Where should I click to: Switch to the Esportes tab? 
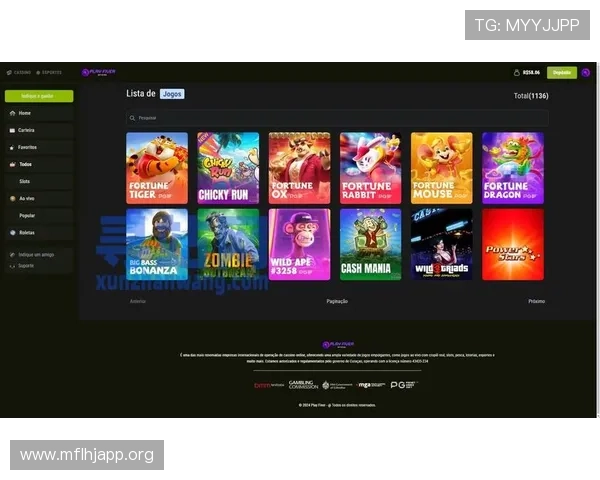point(50,72)
